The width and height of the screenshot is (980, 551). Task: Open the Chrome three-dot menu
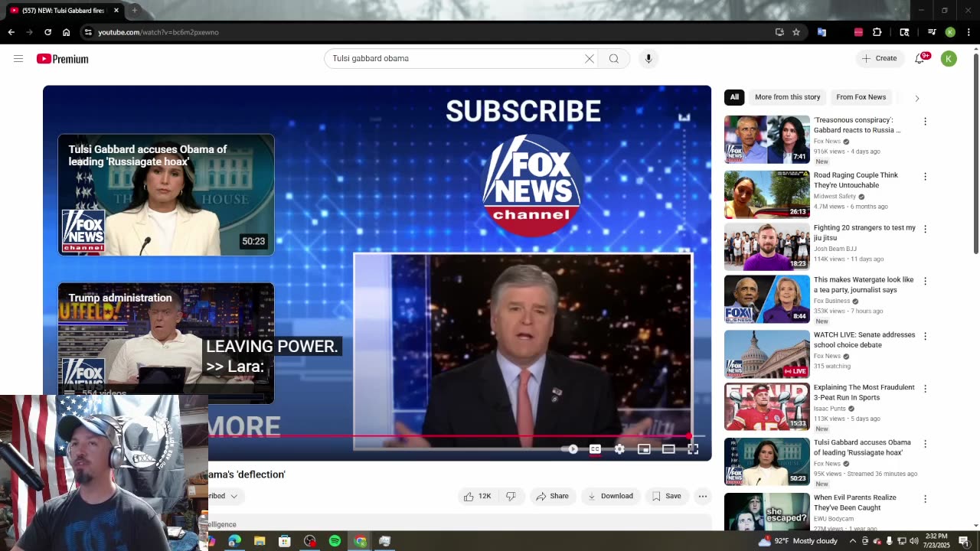pyautogui.click(x=969, y=32)
